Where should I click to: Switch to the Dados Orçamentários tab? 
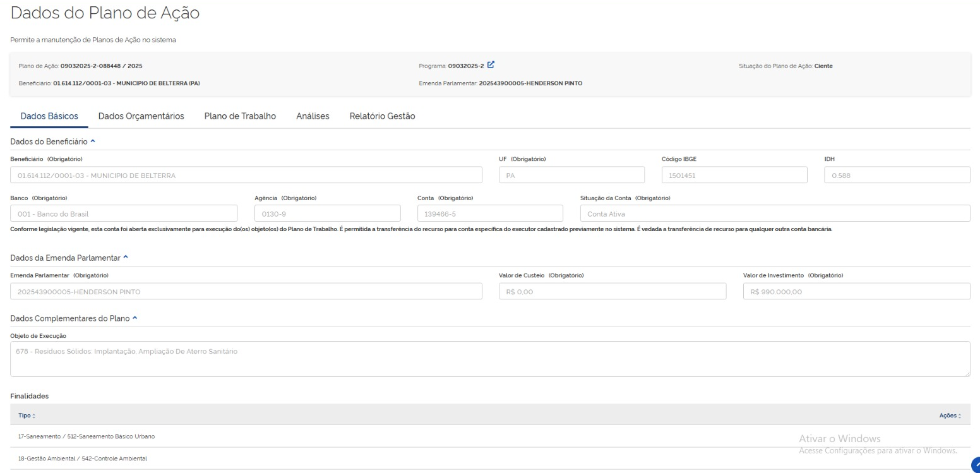click(x=141, y=116)
